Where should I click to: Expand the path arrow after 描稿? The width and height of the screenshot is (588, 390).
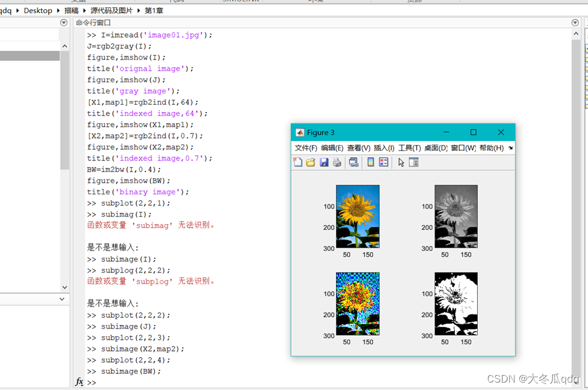click(x=84, y=11)
